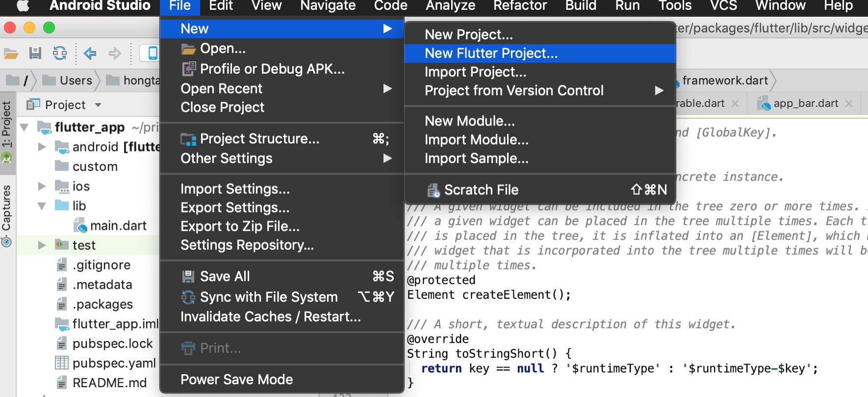Image resolution: width=868 pixels, height=397 pixels.
Task: Open the View menu
Action: click(267, 6)
